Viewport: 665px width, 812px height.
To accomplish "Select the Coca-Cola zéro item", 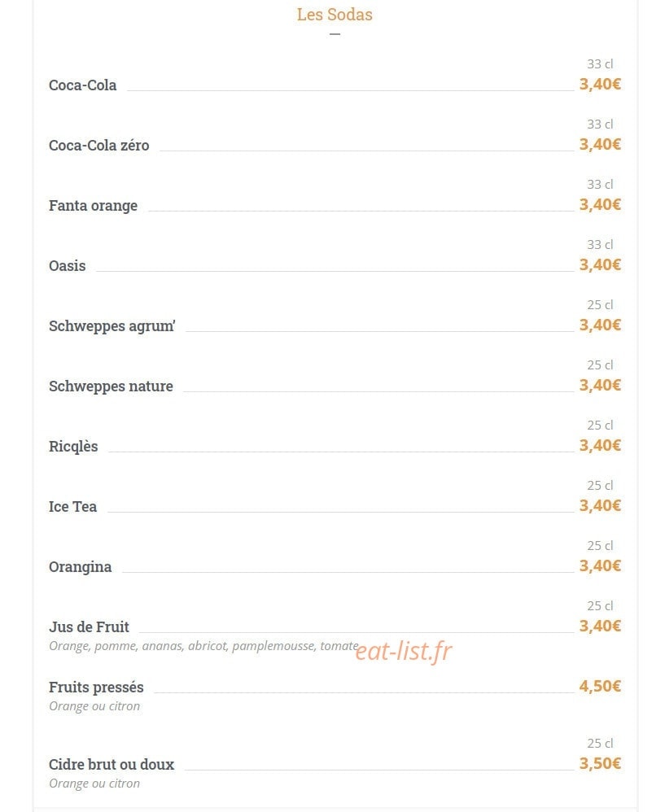I will 99,145.
